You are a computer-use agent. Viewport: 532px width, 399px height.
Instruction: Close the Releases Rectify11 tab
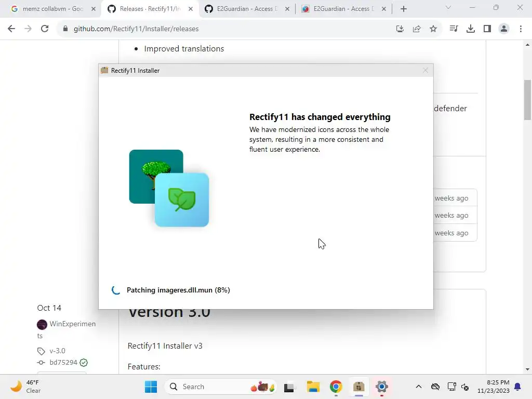click(x=191, y=9)
